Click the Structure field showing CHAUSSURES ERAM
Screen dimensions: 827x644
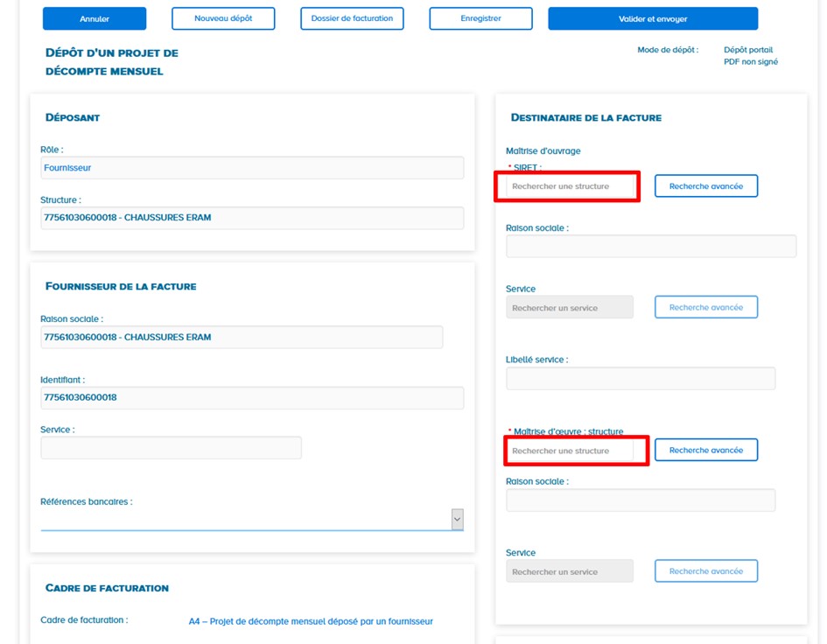(x=251, y=217)
